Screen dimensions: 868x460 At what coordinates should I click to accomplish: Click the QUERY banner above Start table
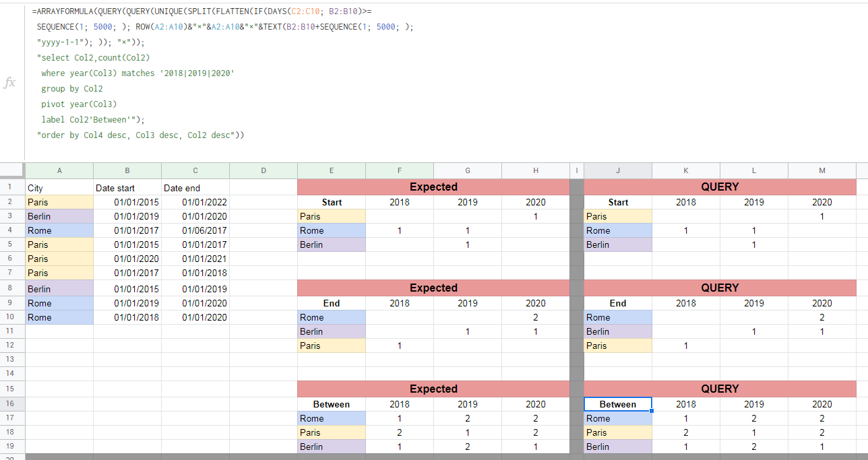pyautogui.click(x=720, y=187)
